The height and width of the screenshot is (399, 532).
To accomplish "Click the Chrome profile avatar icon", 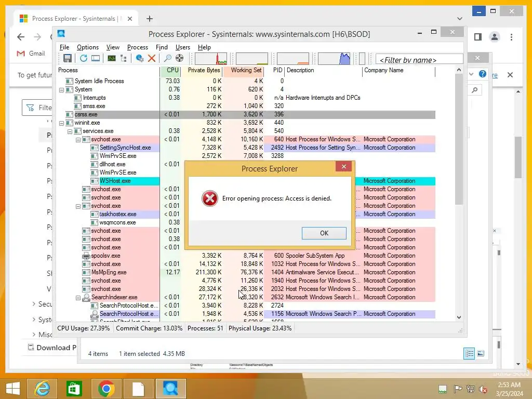I will (495, 37).
